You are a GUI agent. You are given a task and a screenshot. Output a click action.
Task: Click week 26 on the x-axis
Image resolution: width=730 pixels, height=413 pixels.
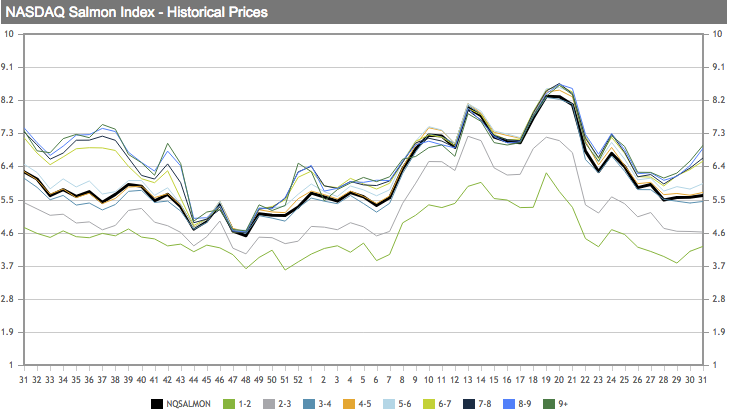click(637, 380)
